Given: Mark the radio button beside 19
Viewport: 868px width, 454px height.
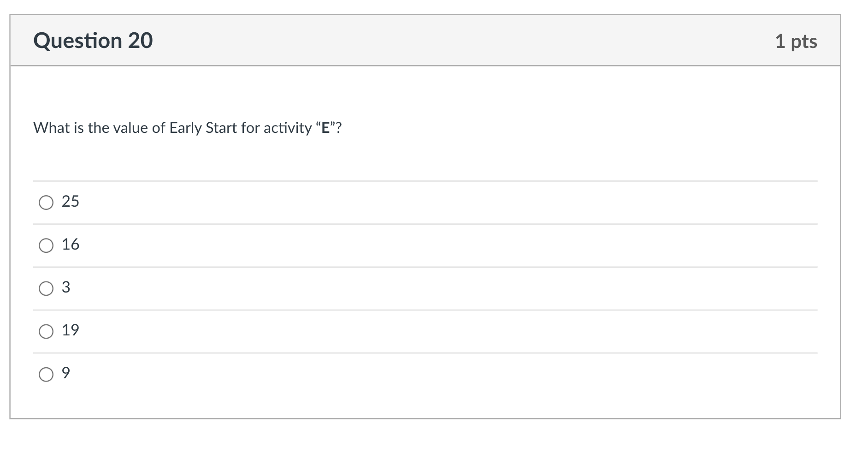Looking at the screenshot, I should tap(46, 331).
